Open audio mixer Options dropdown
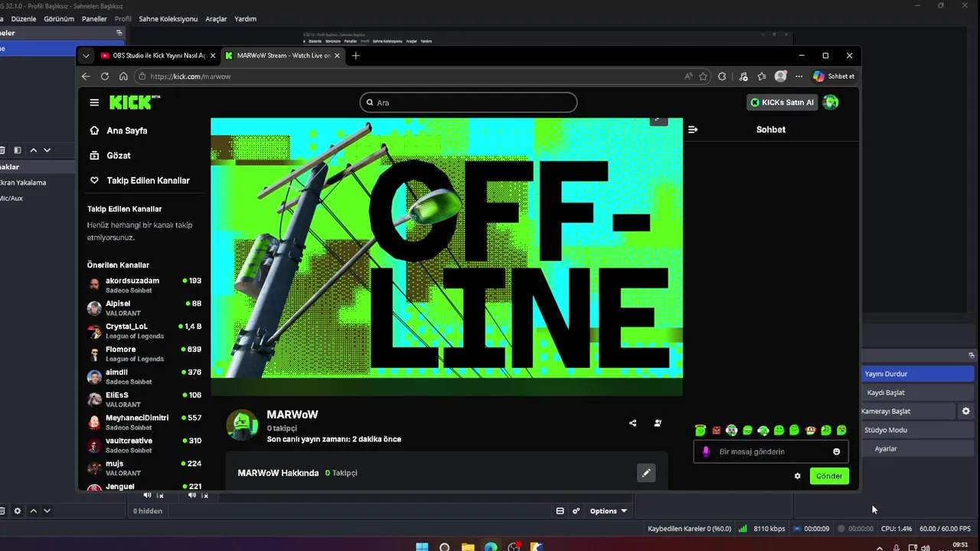Screen dimensions: 980x551 608,511
